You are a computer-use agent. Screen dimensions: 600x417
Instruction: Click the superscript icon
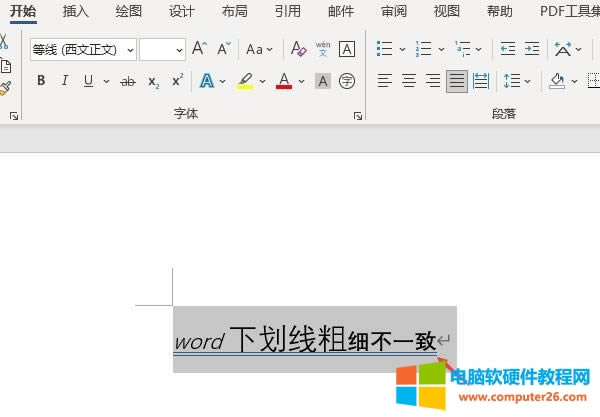tap(177, 81)
